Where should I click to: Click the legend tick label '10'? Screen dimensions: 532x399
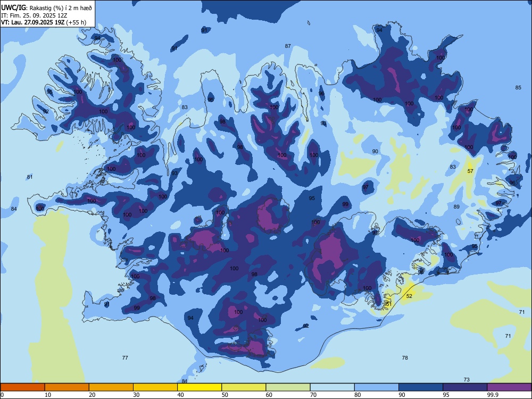click(x=48, y=395)
